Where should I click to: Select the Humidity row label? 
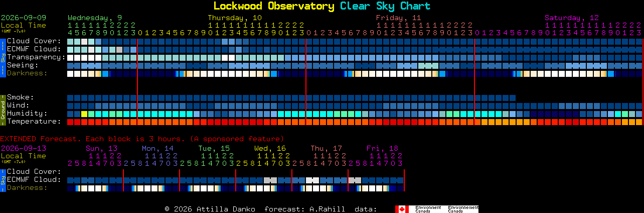tap(27, 114)
